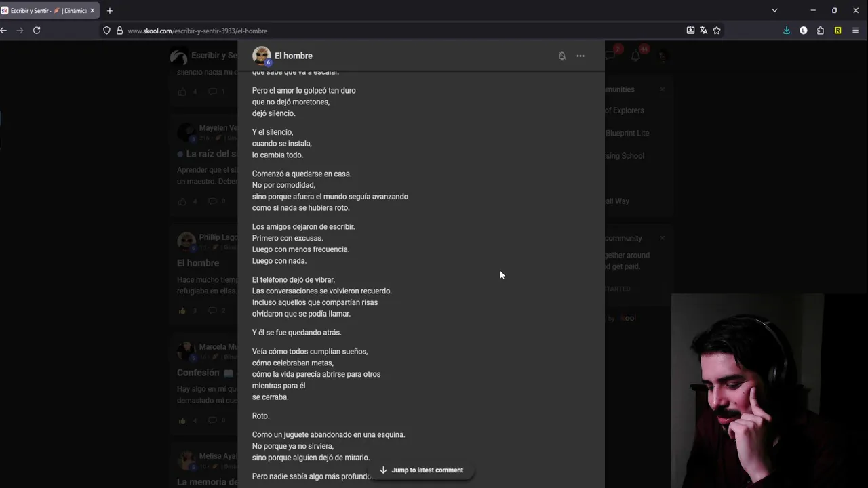Viewport: 868px width, 488px height.
Task: Open the browser downloads arrow icon
Action: 787,30
